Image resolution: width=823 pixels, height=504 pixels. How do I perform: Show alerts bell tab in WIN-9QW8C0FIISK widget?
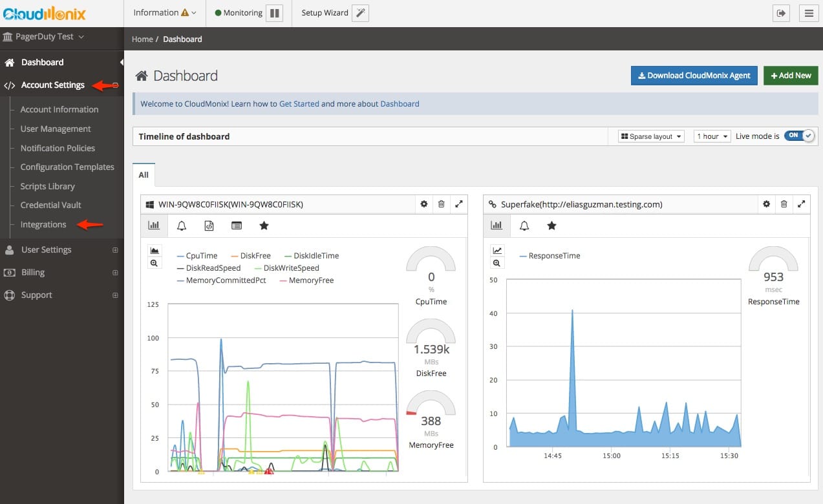pos(182,226)
